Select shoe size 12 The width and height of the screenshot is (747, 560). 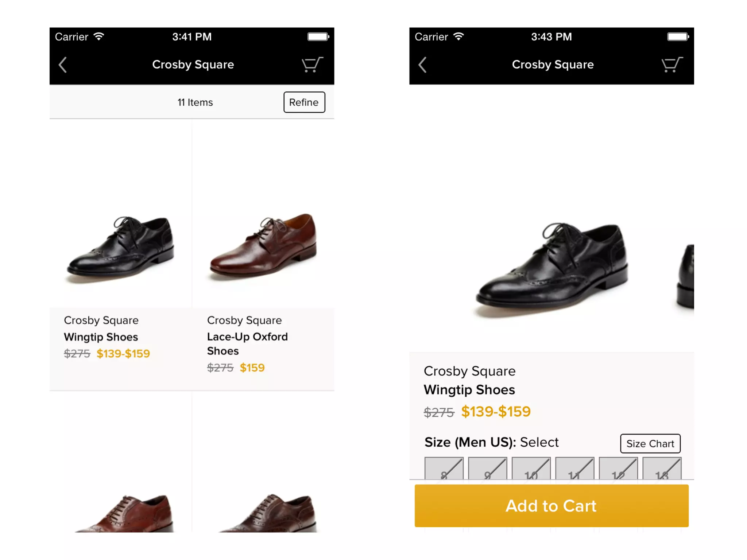618,469
